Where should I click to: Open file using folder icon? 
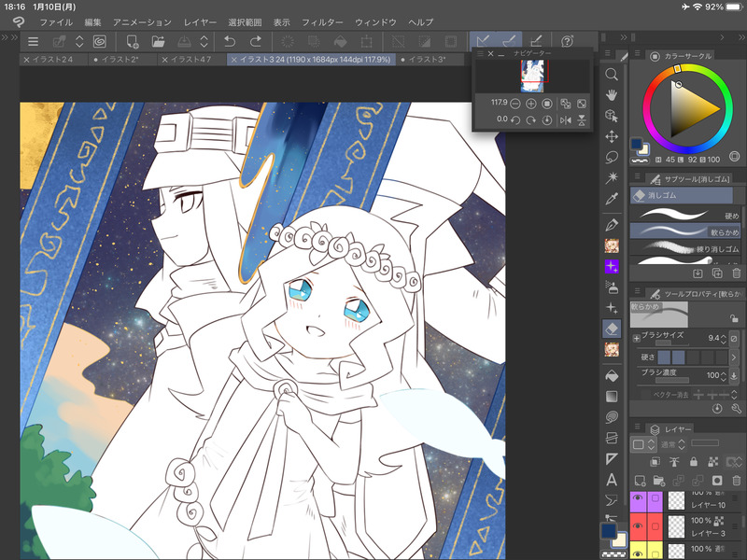coord(158,41)
